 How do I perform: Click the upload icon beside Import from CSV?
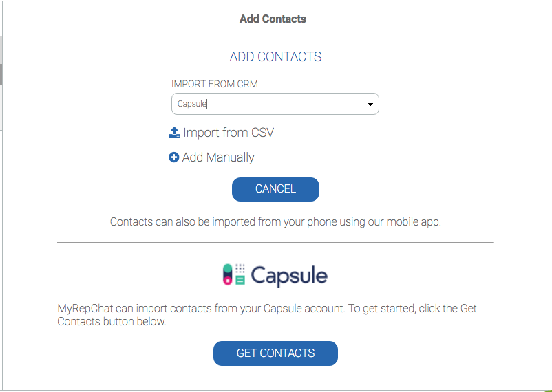174,132
